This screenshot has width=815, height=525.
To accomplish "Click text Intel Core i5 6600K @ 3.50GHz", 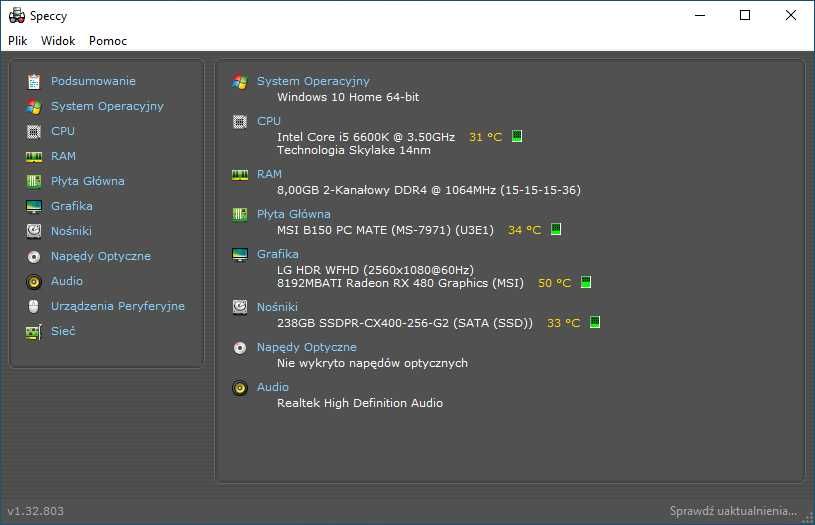I will coord(366,137).
